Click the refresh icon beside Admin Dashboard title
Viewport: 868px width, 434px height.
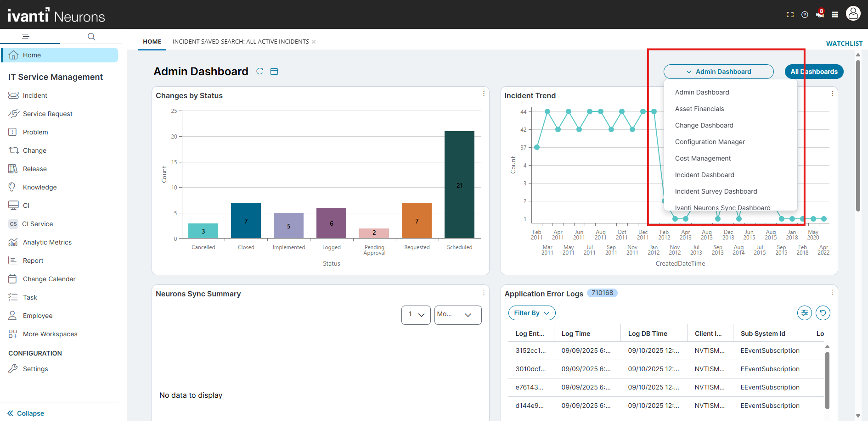(x=259, y=71)
